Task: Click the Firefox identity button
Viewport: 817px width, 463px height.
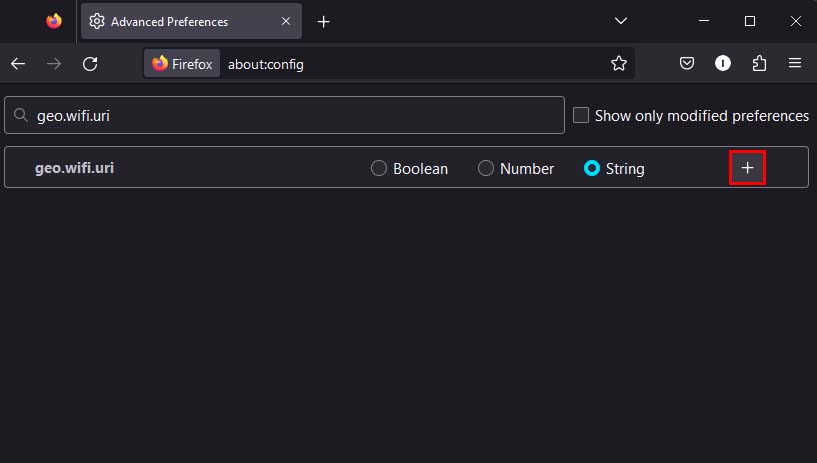Action: point(182,64)
